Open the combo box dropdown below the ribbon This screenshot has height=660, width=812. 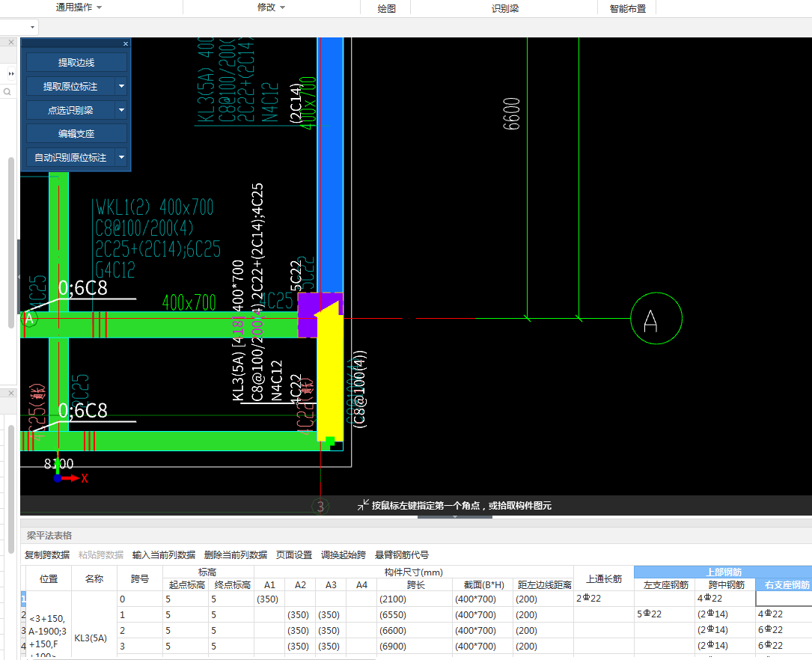click(x=33, y=27)
